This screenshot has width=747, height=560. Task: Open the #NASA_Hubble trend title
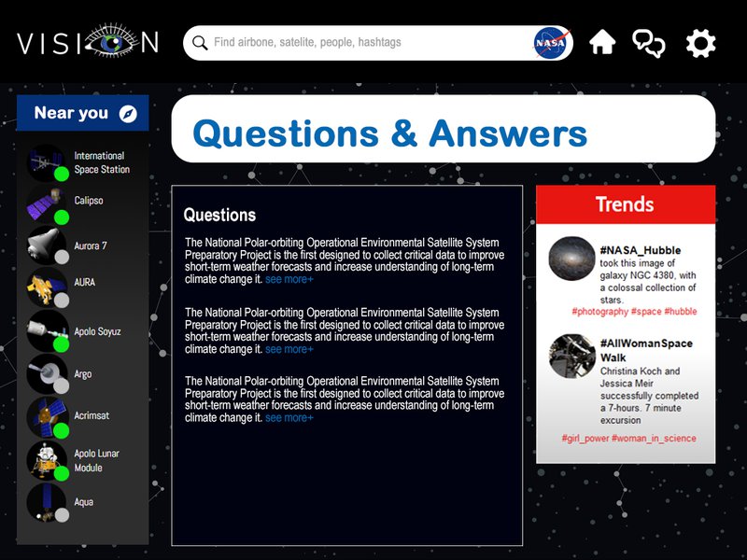pyautogui.click(x=640, y=250)
